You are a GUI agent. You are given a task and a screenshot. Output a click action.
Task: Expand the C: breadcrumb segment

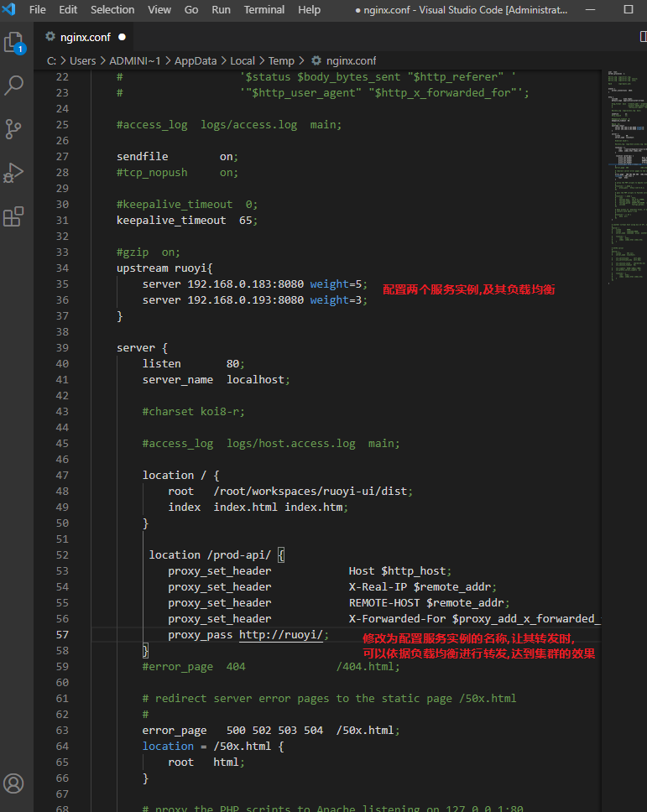(51, 60)
